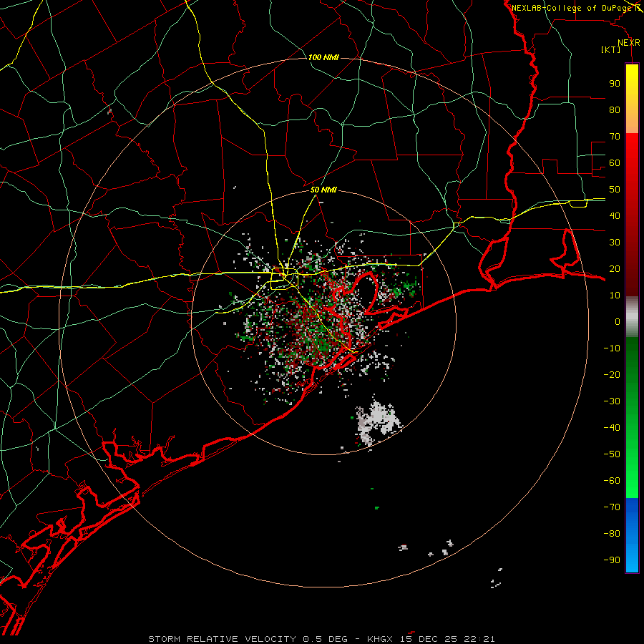The height and width of the screenshot is (644, 644).
Task: Click the yellow highway loop around Houston
Action: point(283,278)
